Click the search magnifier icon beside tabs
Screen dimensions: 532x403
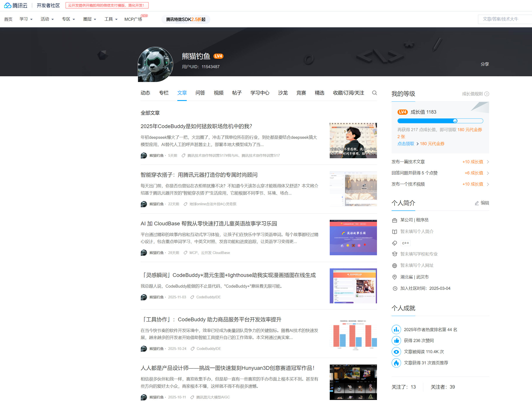point(375,93)
